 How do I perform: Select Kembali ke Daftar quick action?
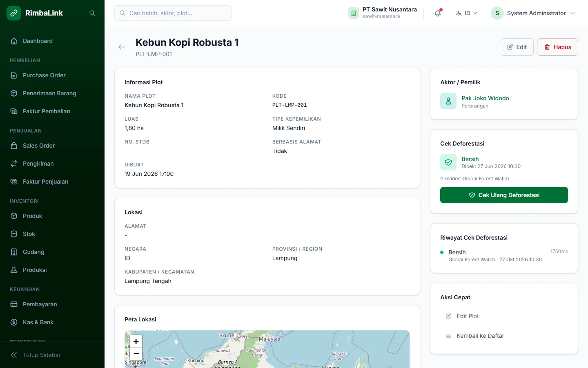(504, 336)
